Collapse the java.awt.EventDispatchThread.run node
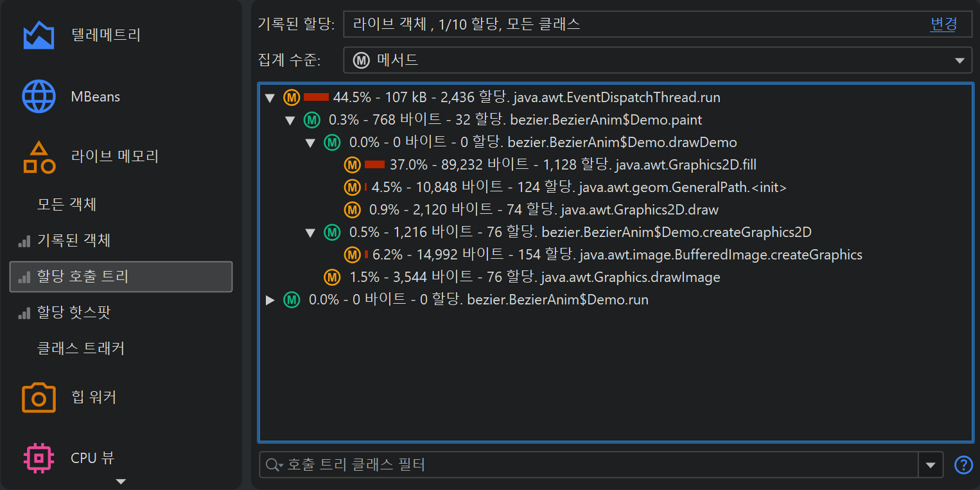 pyautogui.click(x=270, y=98)
